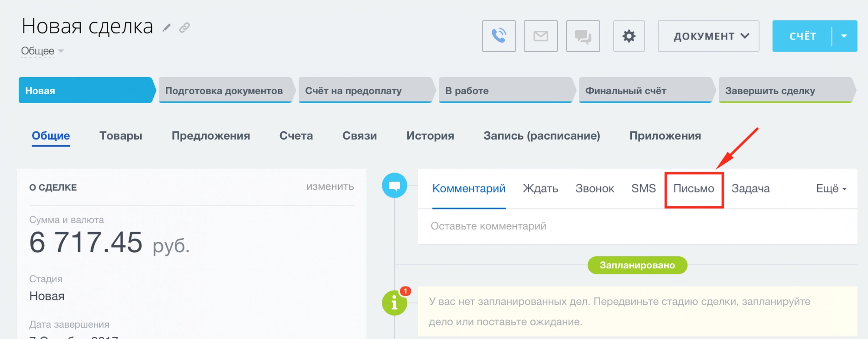Open the gear settings button
This screenshot has width=868, height=339.
[x=629, y=36]
